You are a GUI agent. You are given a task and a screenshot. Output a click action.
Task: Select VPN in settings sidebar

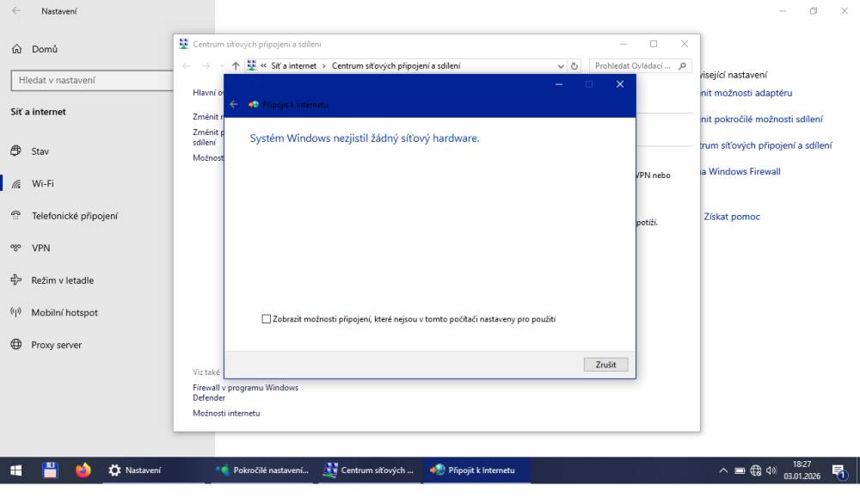pyautogui.click(x=41, y=248)
